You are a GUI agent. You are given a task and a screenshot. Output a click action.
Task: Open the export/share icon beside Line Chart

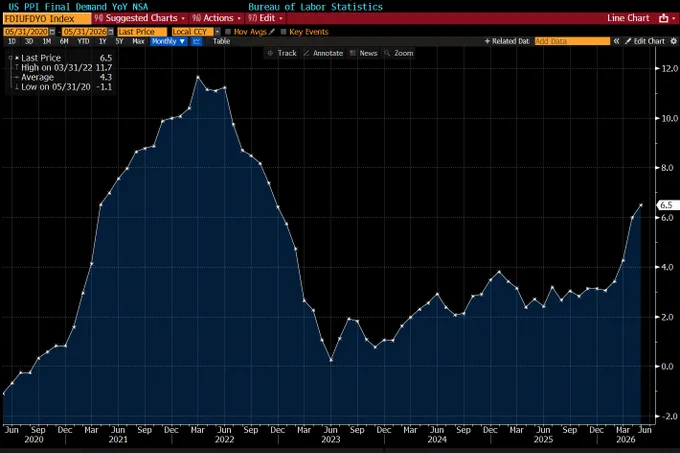(663, 18)
